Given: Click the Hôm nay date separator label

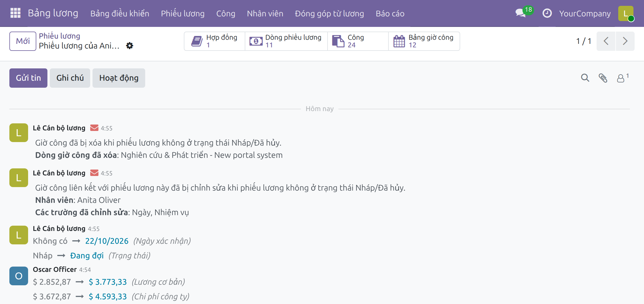Looking at the screenshot, I should pos(320,109).
